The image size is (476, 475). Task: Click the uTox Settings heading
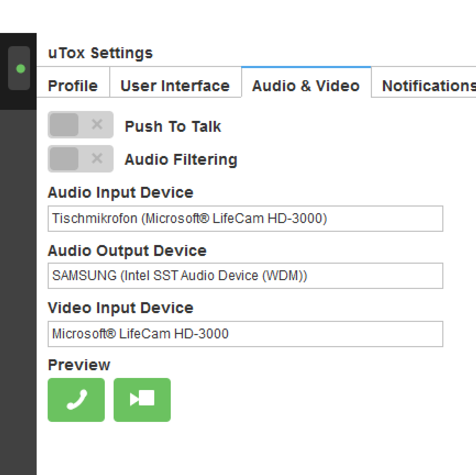100,53
